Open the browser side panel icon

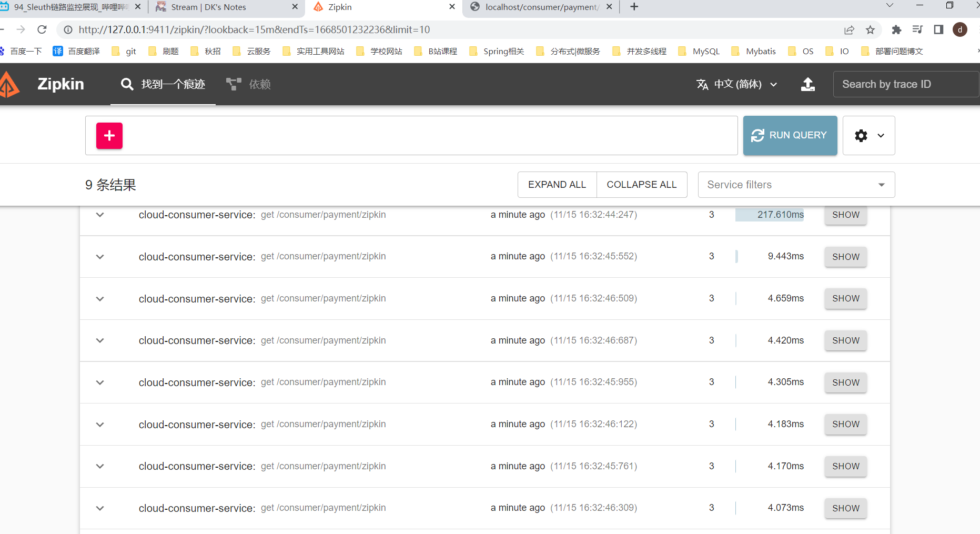[x=938, y=29]
